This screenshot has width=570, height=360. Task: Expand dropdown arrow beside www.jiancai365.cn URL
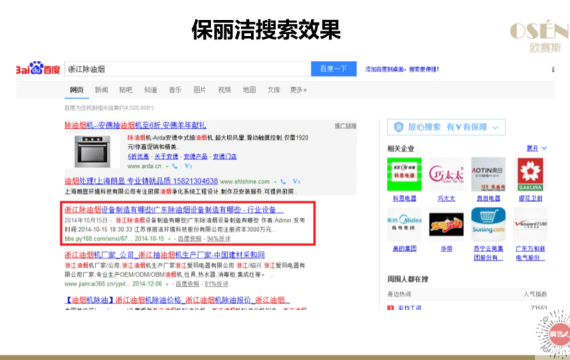(x=167, y=284)
